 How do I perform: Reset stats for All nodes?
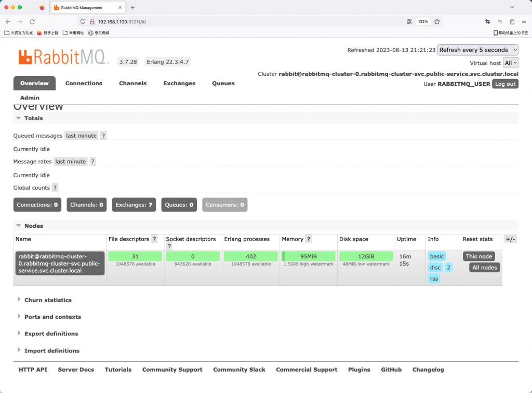pos(485,267)
